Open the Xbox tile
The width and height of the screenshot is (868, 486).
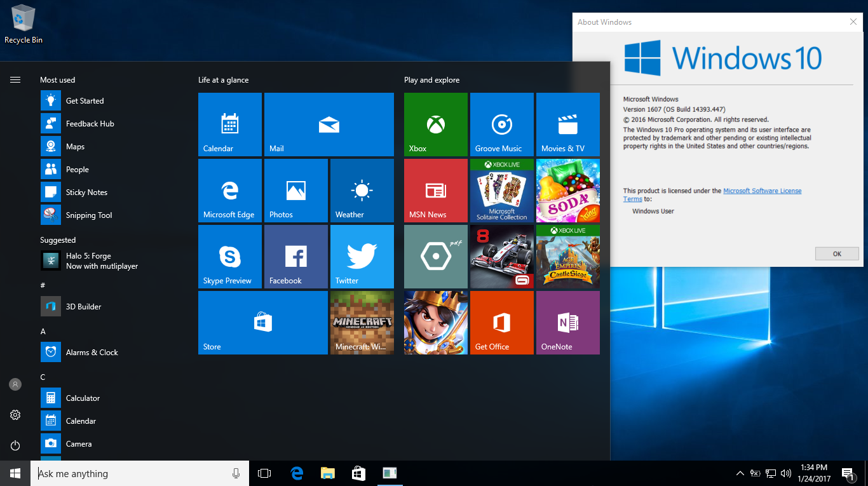coord(435,124)
